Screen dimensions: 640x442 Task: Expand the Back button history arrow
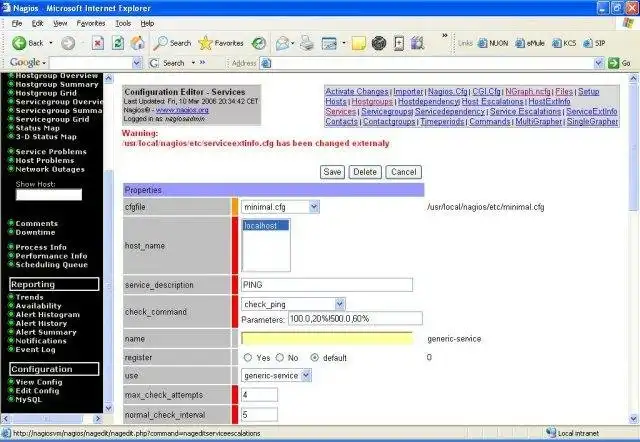(51, 43)
